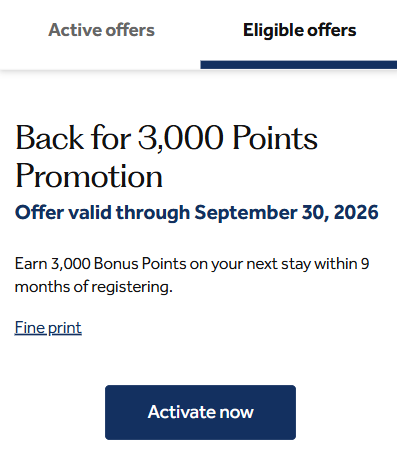Viewport: 397px width, 467px height.
Task: Switch to the Active offers tab
Action: point(101,30)
